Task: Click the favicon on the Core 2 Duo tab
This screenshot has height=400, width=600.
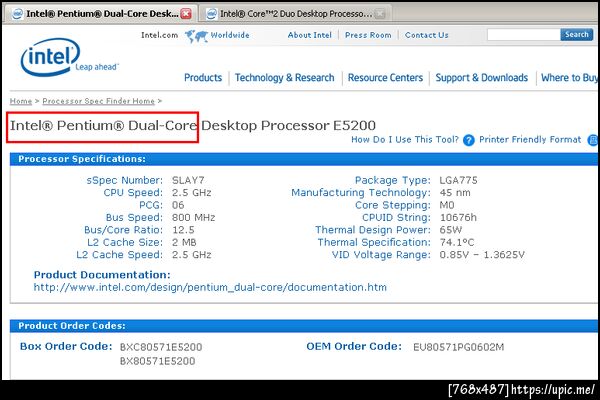Action: [x=211, y=14]
